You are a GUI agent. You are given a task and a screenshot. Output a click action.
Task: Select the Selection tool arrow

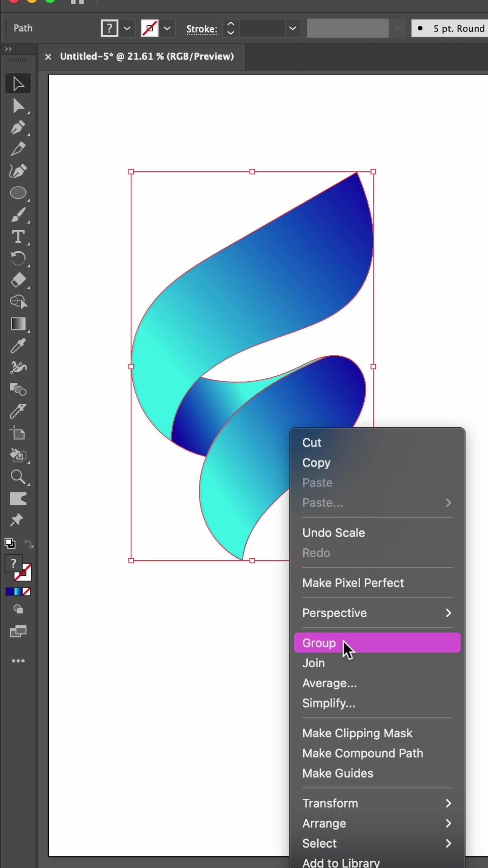(18, 84)
